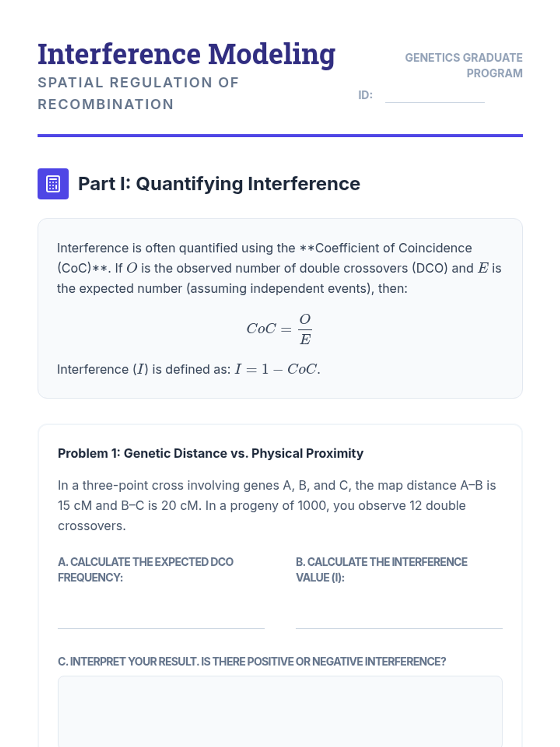Click the Problem 1 heading text
Screen dimensions: 560x747
[x=210, y=453]
